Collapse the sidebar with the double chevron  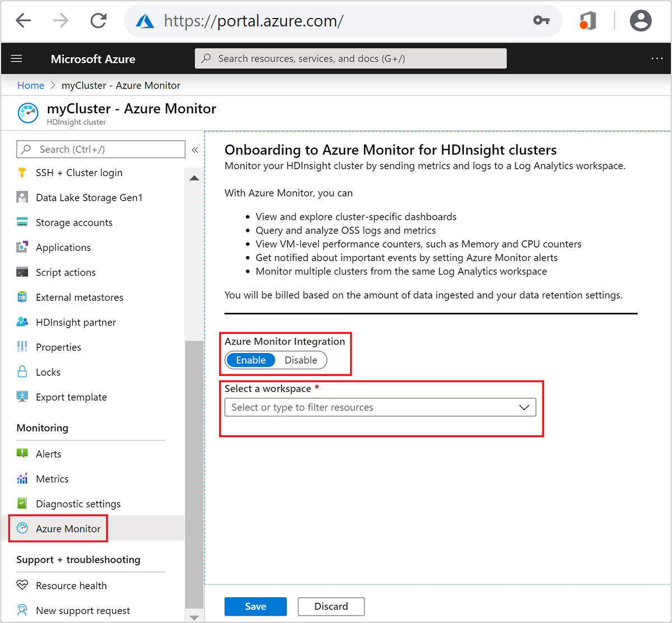point(195,150)
